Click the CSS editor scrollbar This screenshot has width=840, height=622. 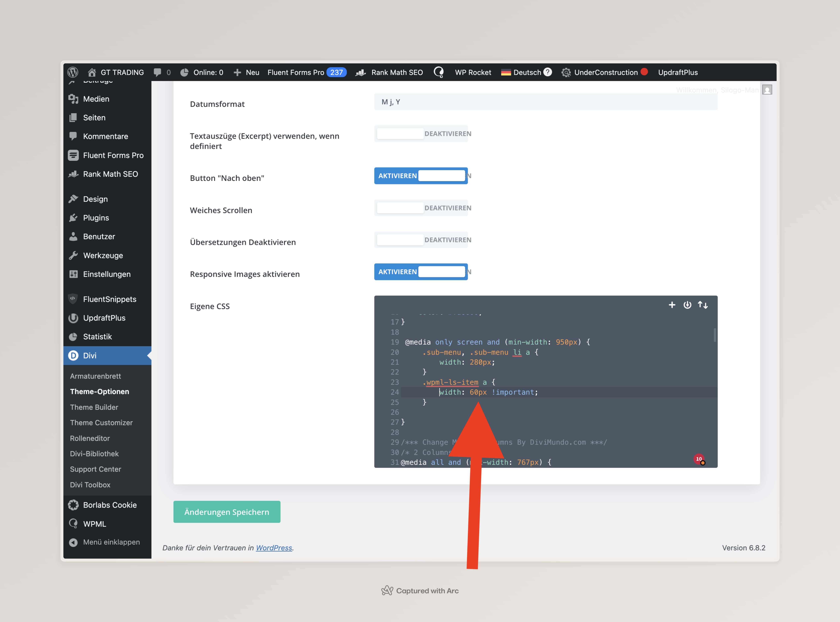point(715,335)
